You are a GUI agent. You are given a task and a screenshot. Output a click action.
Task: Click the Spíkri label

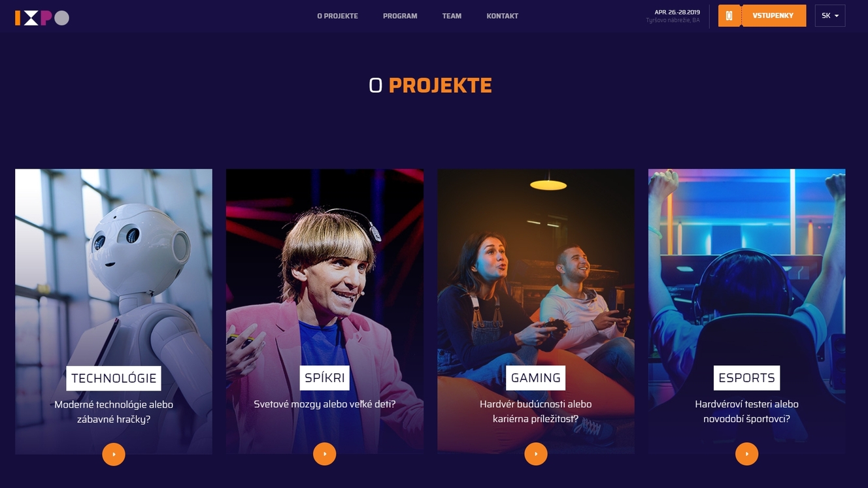tap(325, 378)
